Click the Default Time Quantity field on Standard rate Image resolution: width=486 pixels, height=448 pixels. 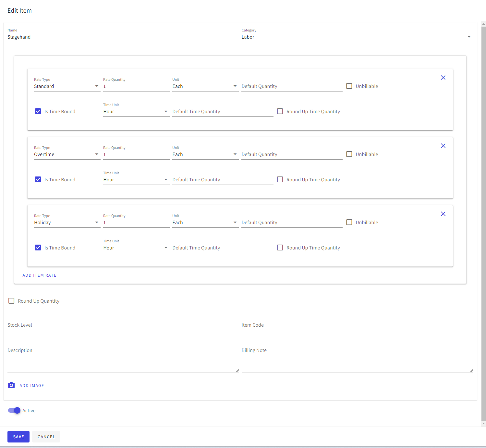coord(223,111)
